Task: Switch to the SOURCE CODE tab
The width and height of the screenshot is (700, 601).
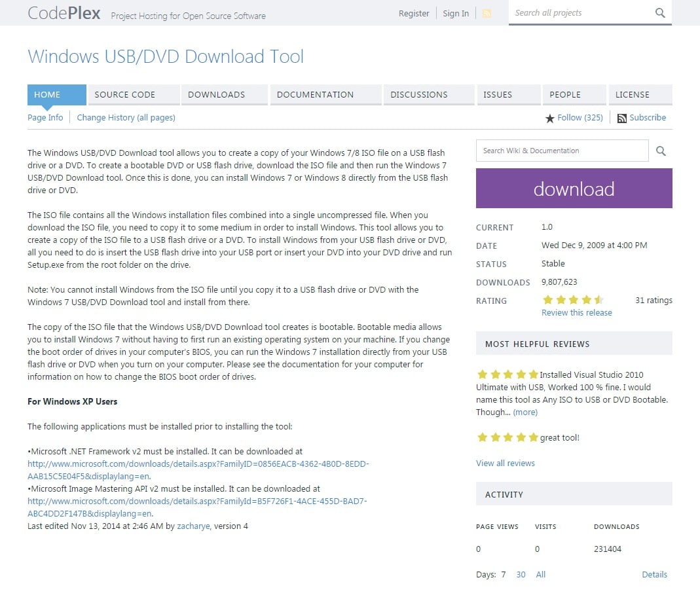Action: 134,94
